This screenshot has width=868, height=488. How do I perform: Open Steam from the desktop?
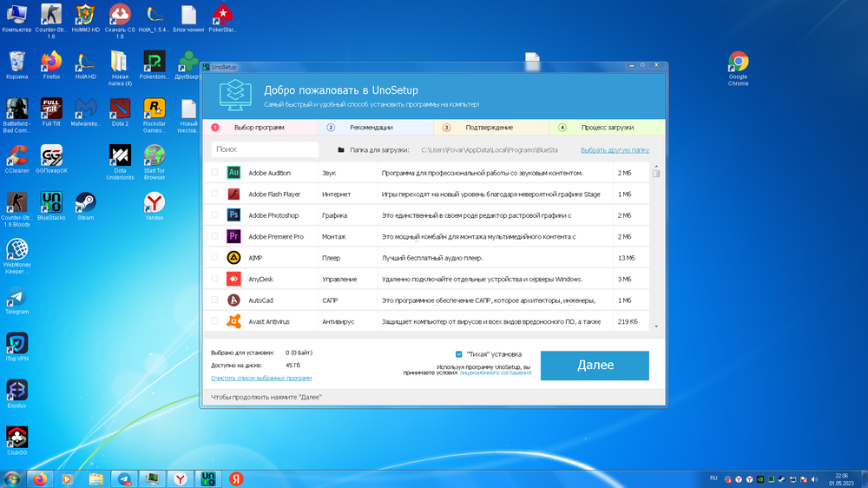tap(85, 205)
